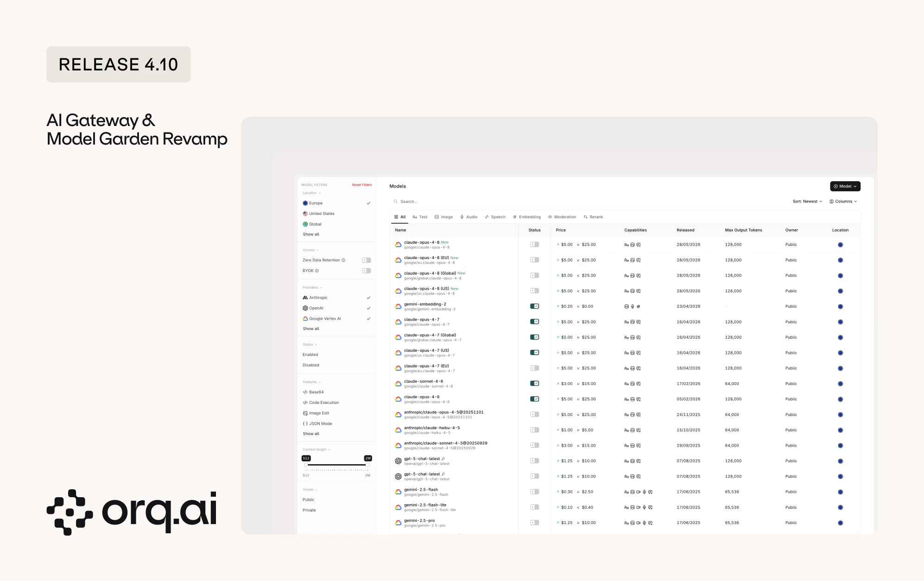Select the Private owner filter

tap(309, 510)
